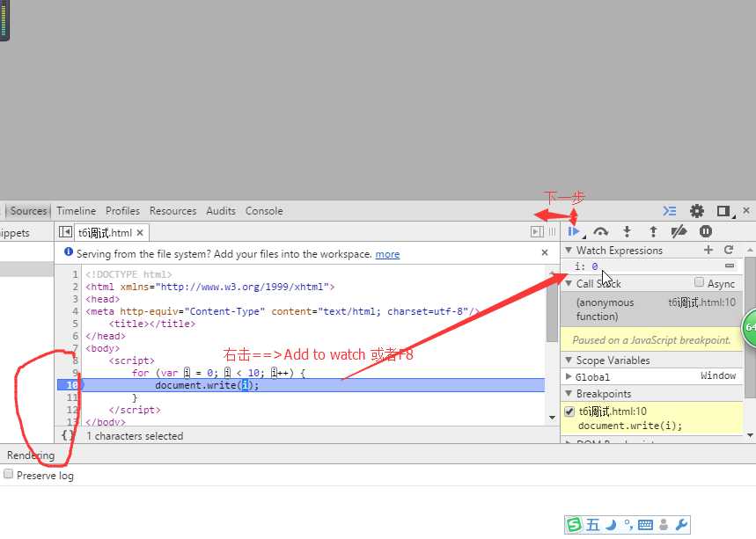
Task: Collapse the Scope Variables section
Action: 569,360
